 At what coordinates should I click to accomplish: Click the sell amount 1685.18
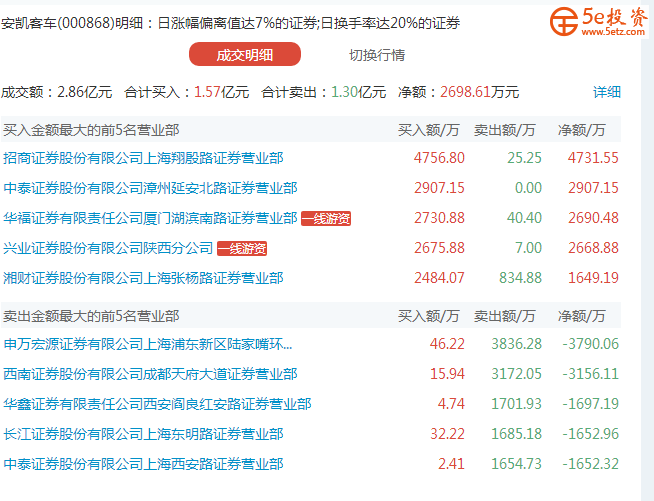516,434
